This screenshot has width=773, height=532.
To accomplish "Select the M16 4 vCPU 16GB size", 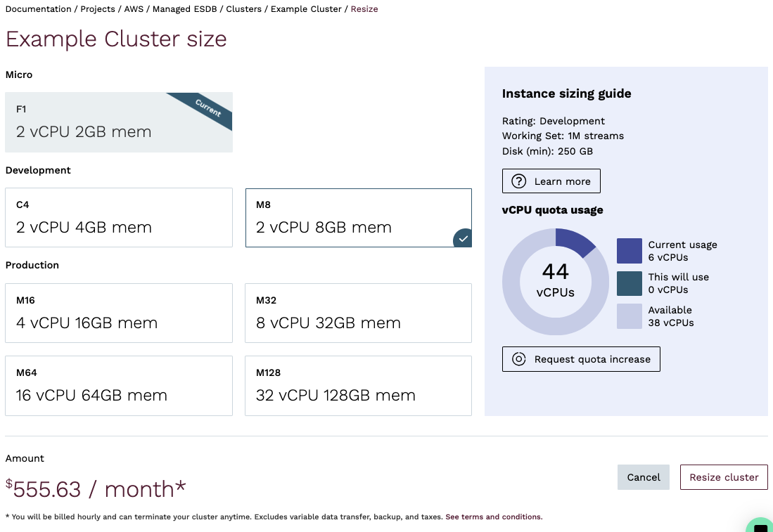I will 118,313.
